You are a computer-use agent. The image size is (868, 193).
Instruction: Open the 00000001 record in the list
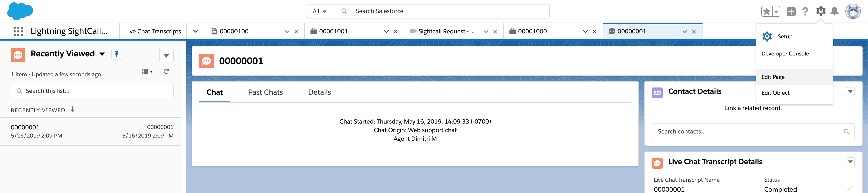pos(25,127)
